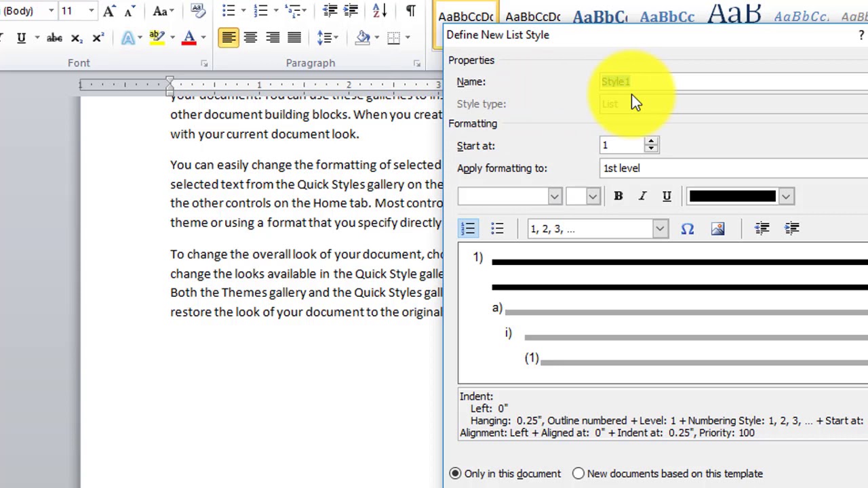Click the Grow Font icon
Viewport: 868px width, 488px height.
(108, 10)
